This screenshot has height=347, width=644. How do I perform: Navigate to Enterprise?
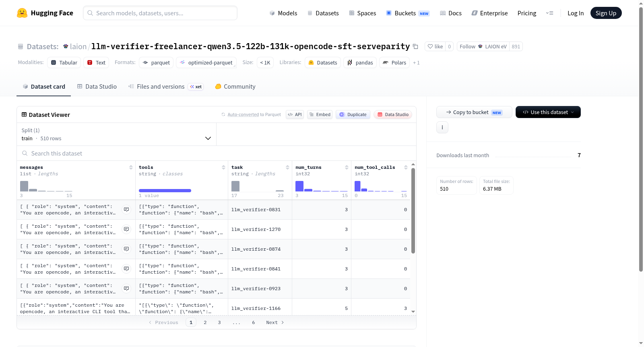[x=489, y=13]
